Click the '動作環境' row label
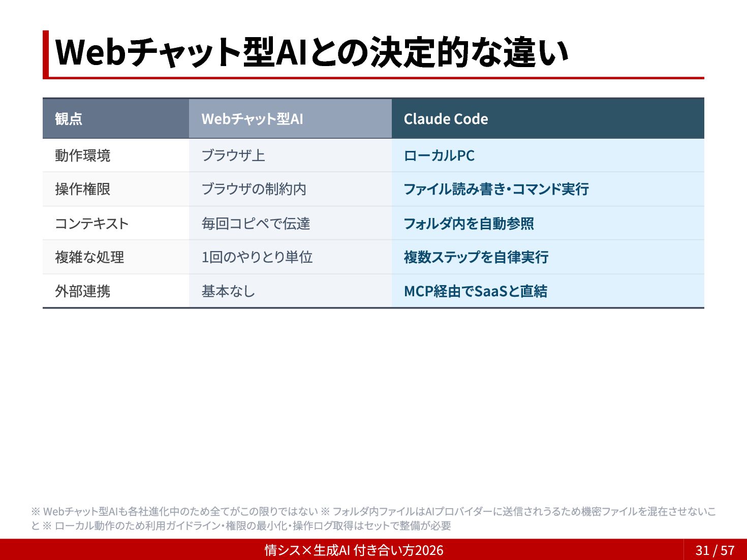This screenshot has width=747, height=560. tap(116, 155)
